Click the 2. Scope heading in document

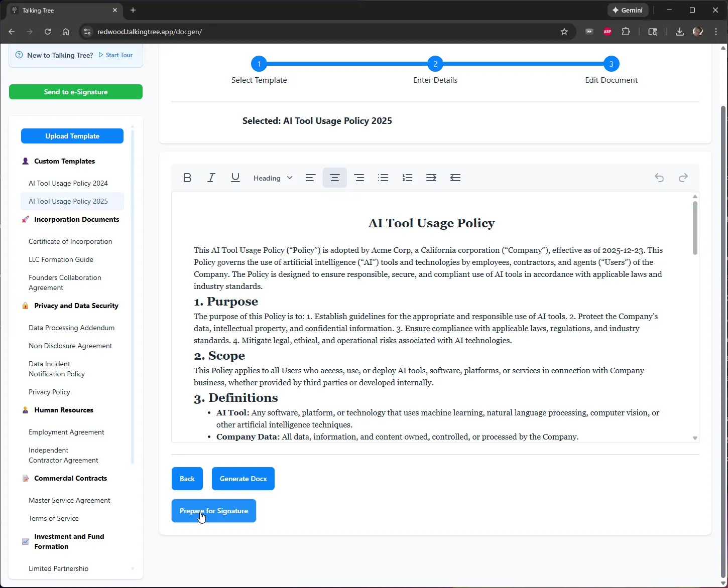(219, 355)
